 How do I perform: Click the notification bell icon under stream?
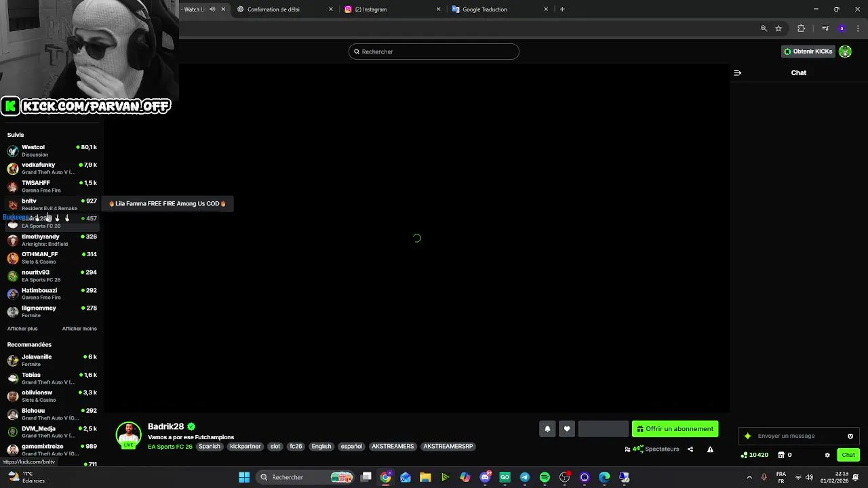tap(547, 429)
